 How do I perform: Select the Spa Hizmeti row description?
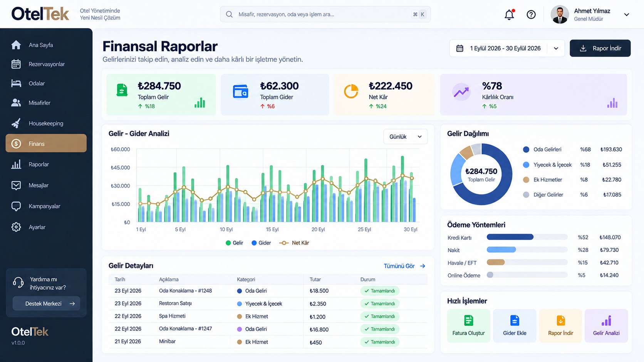[172, 316]
